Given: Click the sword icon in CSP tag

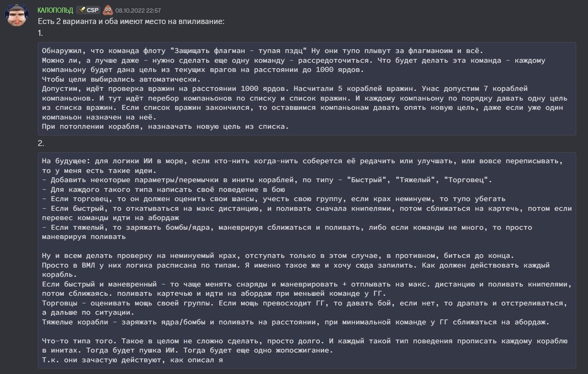Looking at the screenshot, I should pyautogui.click(x=82, y=10).
